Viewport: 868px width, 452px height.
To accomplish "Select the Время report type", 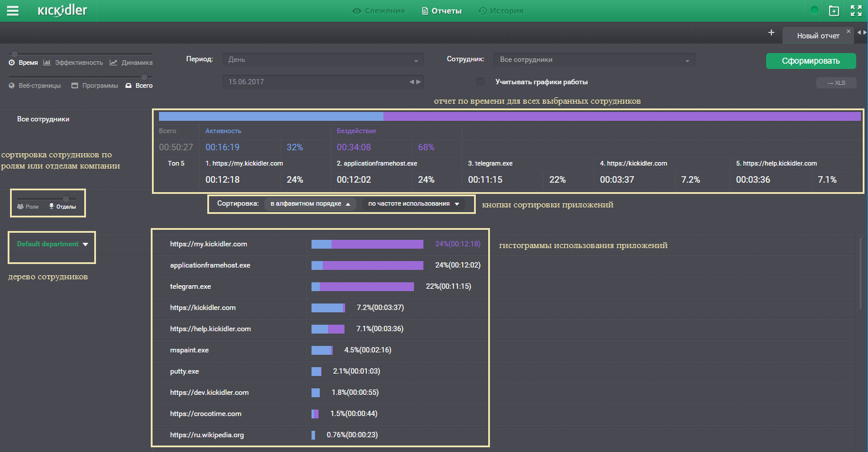I will tap(24, 62).
